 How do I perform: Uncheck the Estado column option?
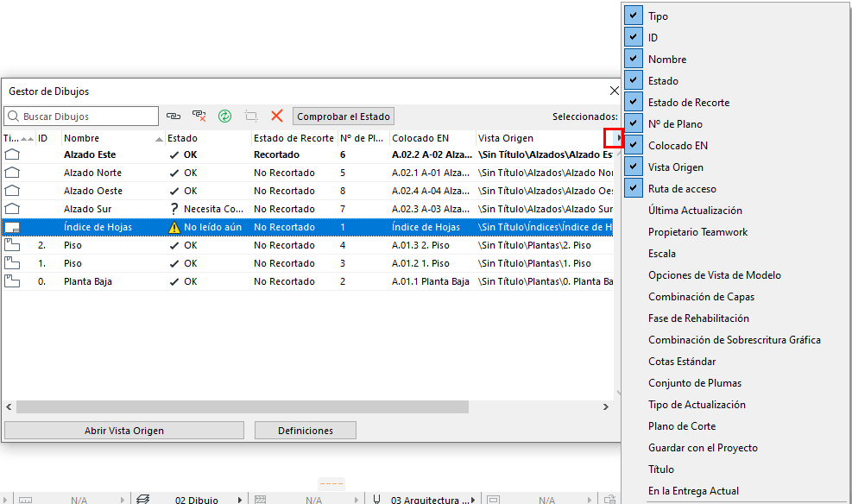634,80
